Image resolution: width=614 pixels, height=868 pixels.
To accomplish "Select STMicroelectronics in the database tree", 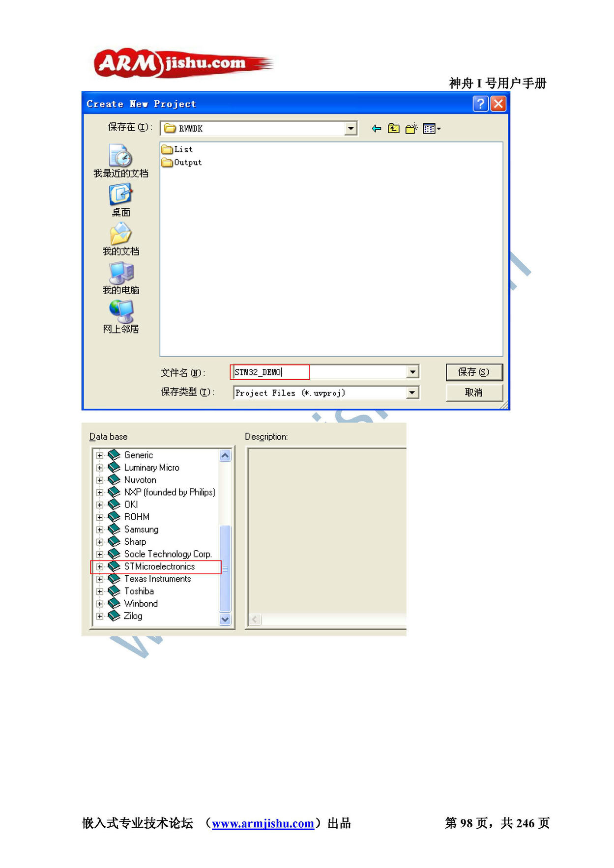I will 159,566.
